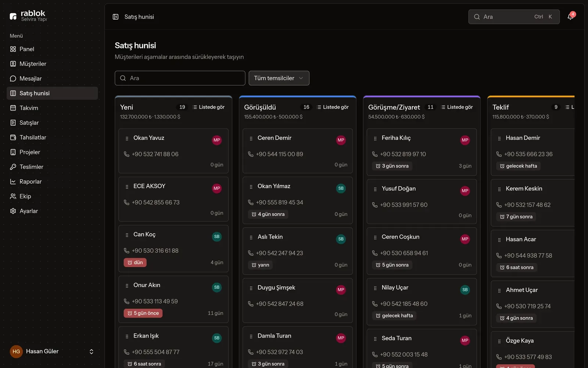Focus the global Ara search with Ctrl K

[514, 17]
